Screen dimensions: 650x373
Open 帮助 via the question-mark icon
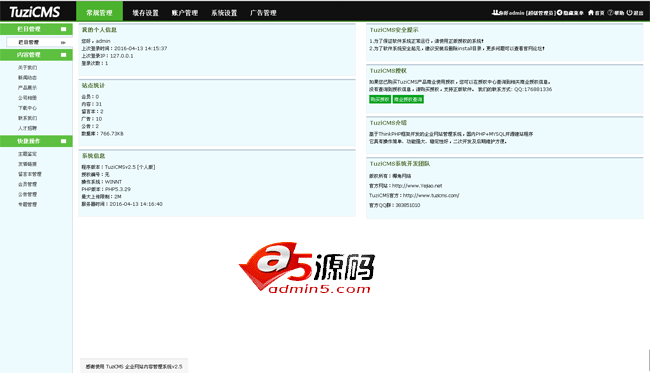click(610, 13)
